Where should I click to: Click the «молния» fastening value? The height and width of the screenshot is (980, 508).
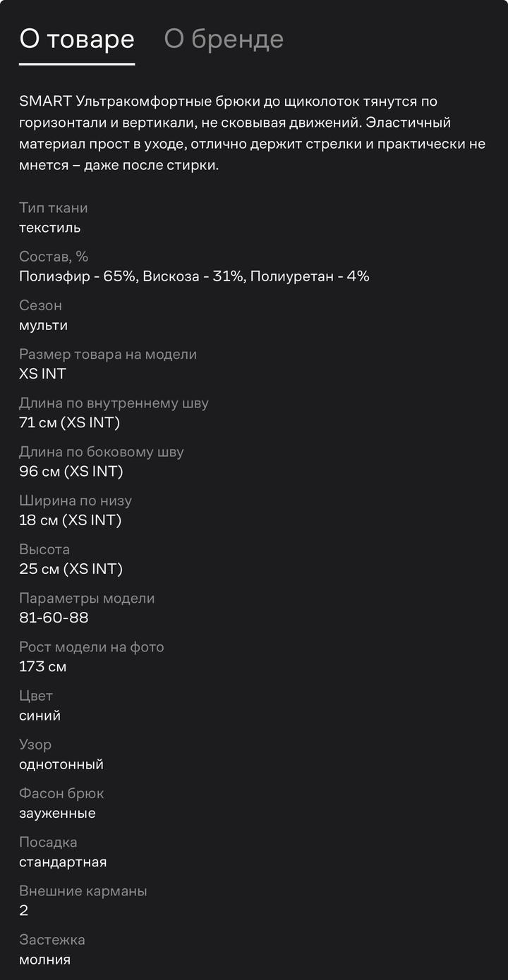tap(45, 960)
